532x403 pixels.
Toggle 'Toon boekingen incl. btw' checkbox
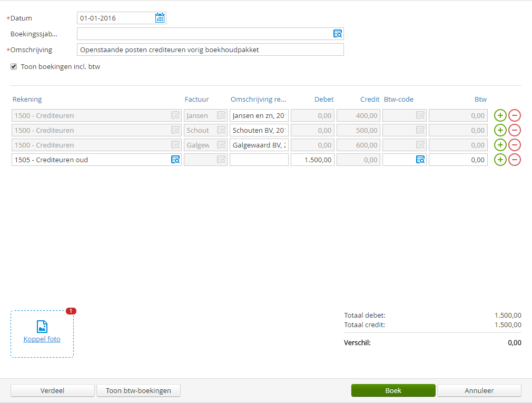coord(14,67)
